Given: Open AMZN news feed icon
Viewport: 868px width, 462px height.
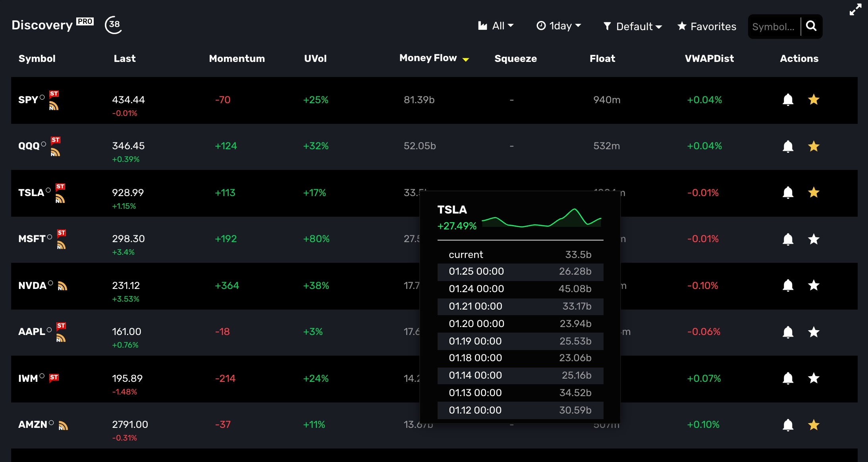Looking at the screenshot, I should click(63, 425).
